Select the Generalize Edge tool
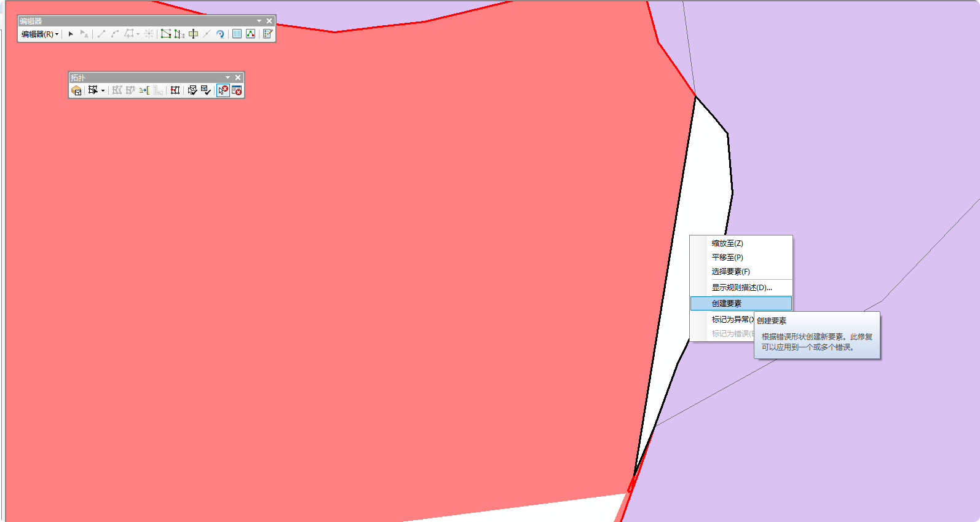Image resolution: width=980 pixels, height=522 pixels. (x=158, y=90)
